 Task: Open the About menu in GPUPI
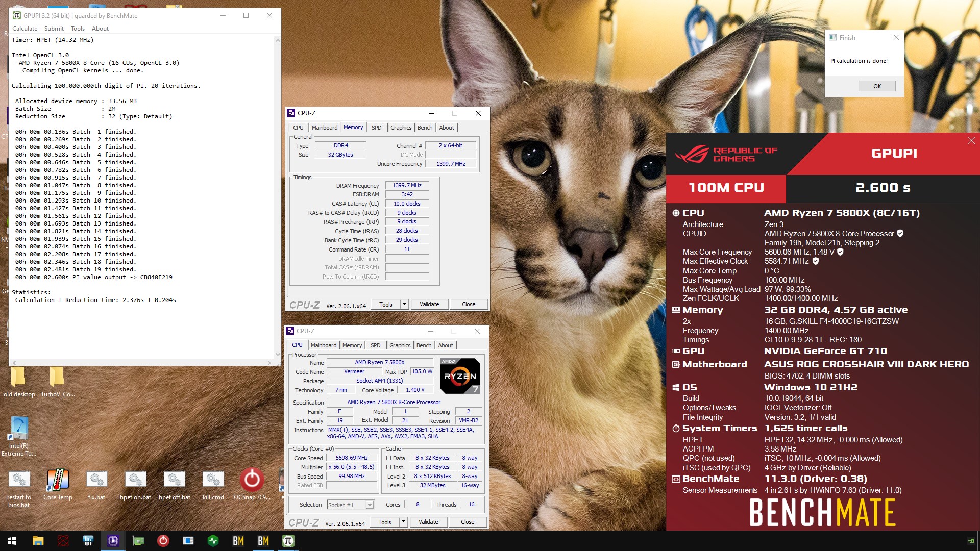100,29
